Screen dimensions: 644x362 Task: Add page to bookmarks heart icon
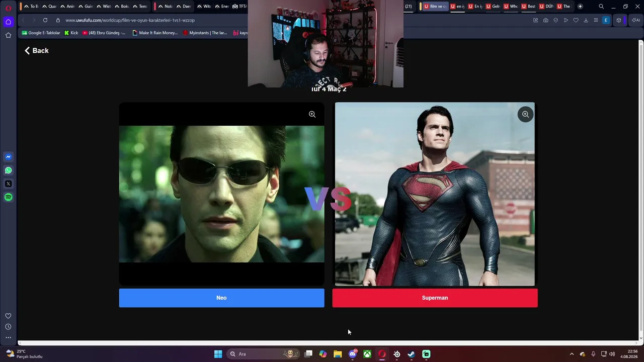[576, 20]
